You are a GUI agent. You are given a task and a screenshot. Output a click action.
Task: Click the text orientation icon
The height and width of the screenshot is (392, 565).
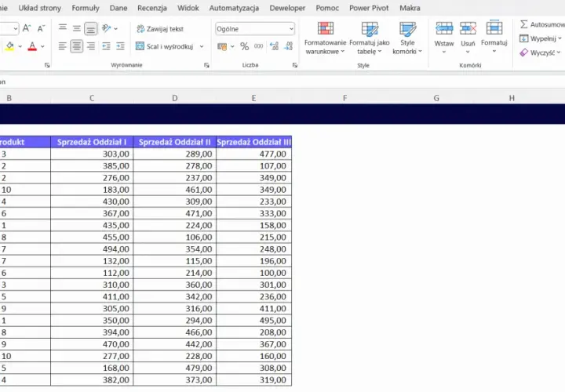(106, 28)
